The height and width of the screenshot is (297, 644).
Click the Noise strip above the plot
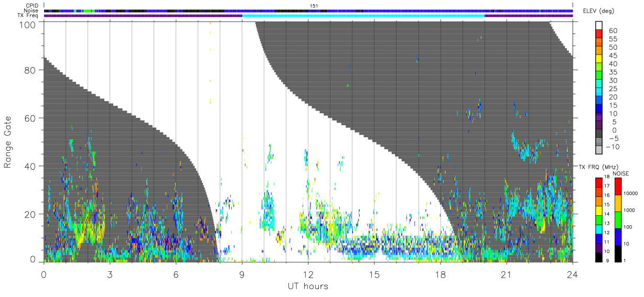(x=308, y=10)
